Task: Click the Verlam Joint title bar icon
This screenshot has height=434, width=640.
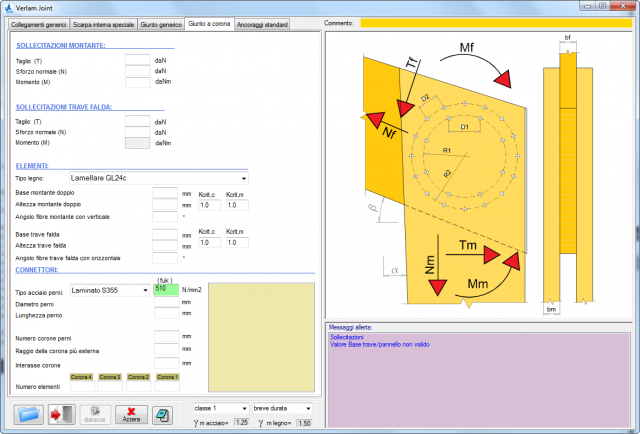Action: tap(10, 7)
